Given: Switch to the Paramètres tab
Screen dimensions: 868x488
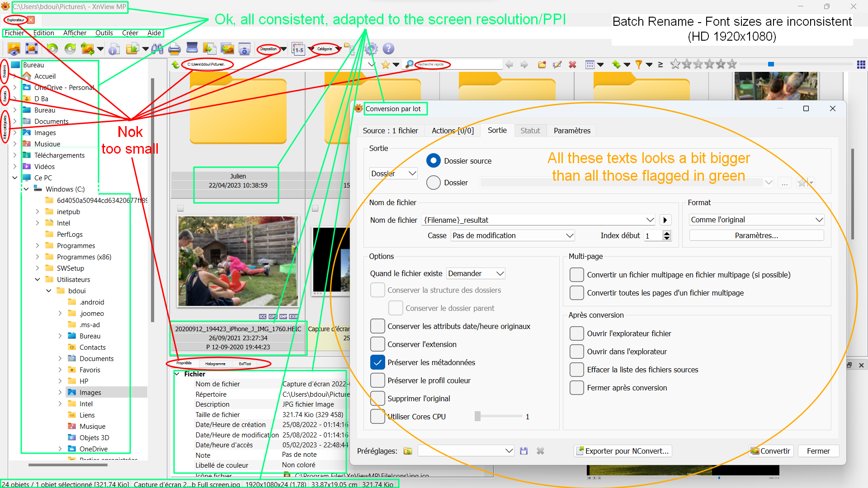Looking at the screenshot, I should tap(572, 131).
